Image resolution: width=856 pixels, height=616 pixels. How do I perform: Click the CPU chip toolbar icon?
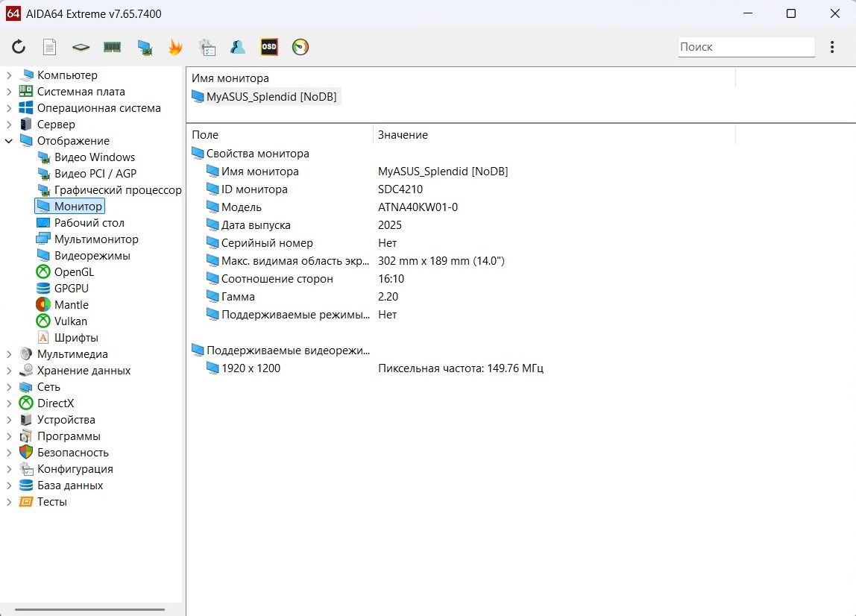pos(81,47)
